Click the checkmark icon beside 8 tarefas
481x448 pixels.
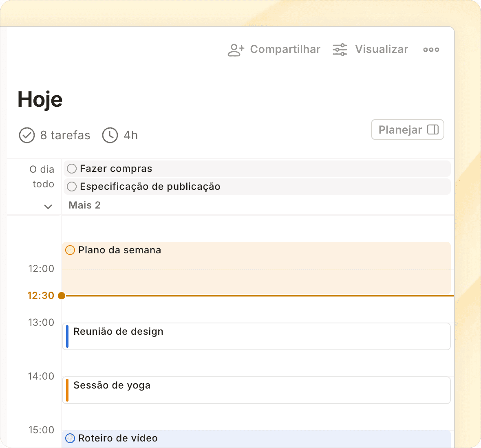click(x=27, y=135)
